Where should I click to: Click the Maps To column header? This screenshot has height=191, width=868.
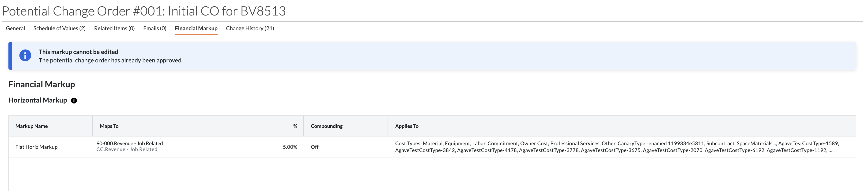[156, 126]
